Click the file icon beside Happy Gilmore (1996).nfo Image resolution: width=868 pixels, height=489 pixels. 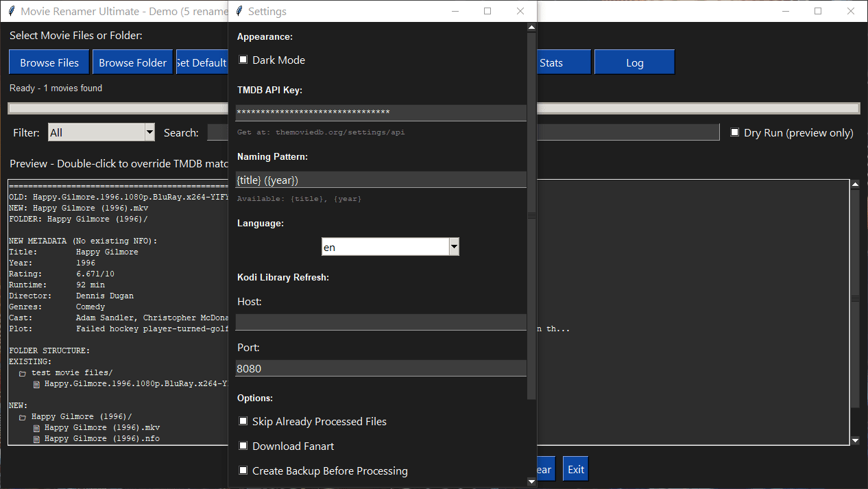(36, 438)
